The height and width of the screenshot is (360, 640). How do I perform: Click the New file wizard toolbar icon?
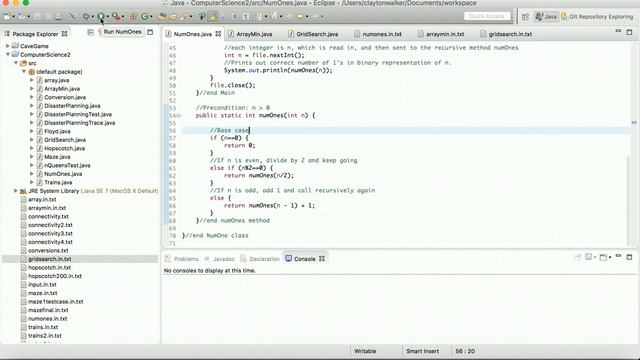(7, 16)
